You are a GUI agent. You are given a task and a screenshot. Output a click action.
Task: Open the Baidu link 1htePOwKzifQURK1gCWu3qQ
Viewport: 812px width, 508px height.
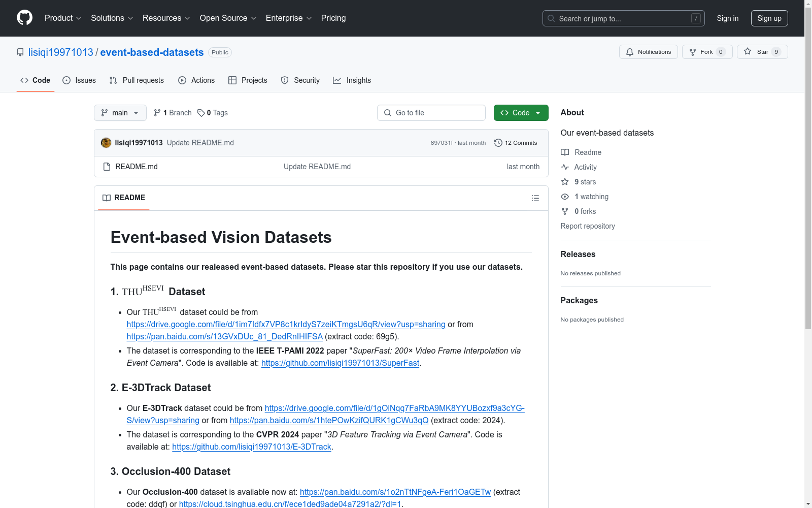pos(329,420)
